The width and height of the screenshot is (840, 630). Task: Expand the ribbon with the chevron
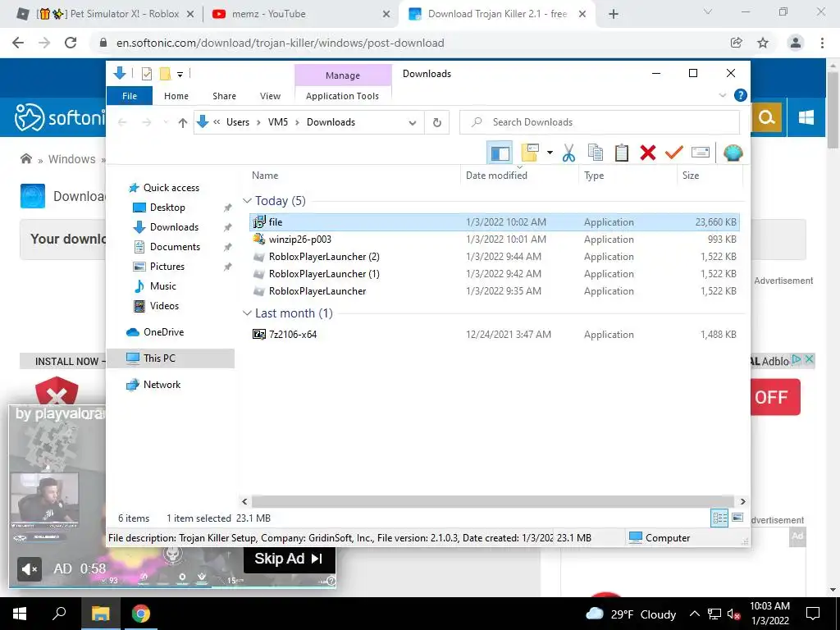[722, 95]
